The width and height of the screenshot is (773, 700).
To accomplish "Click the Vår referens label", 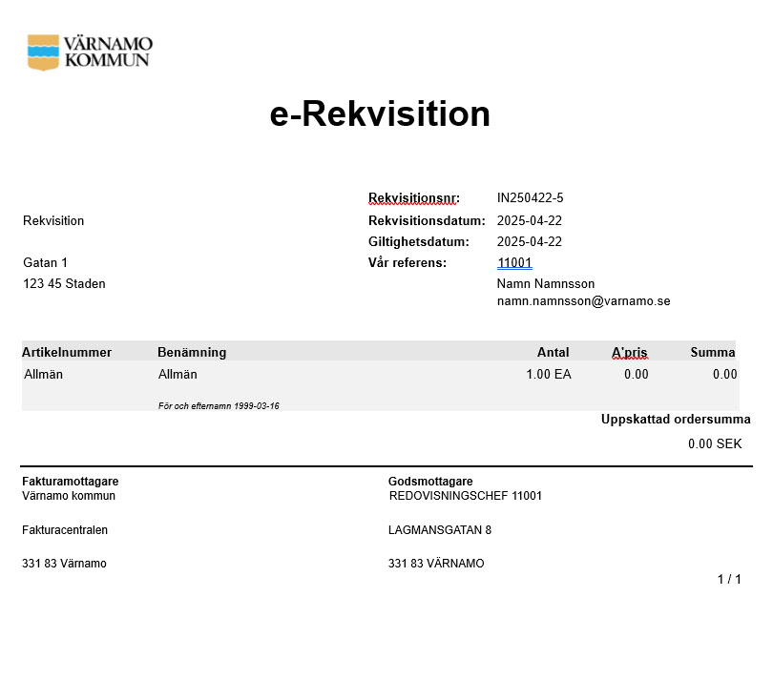I will 407,262.
